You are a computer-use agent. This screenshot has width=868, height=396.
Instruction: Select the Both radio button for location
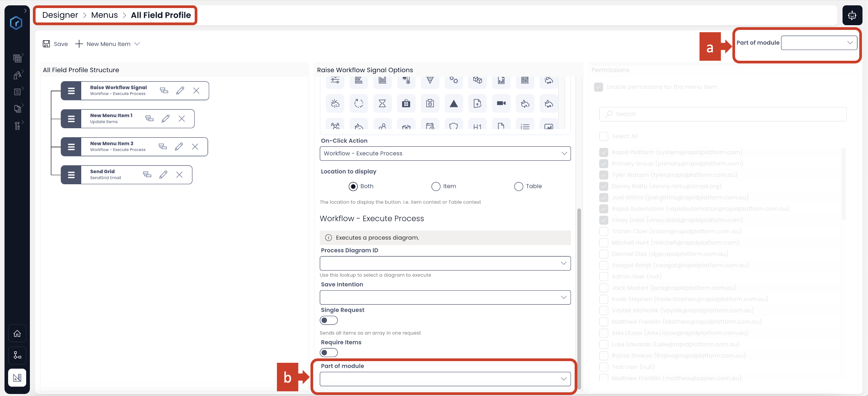point(353,186)
